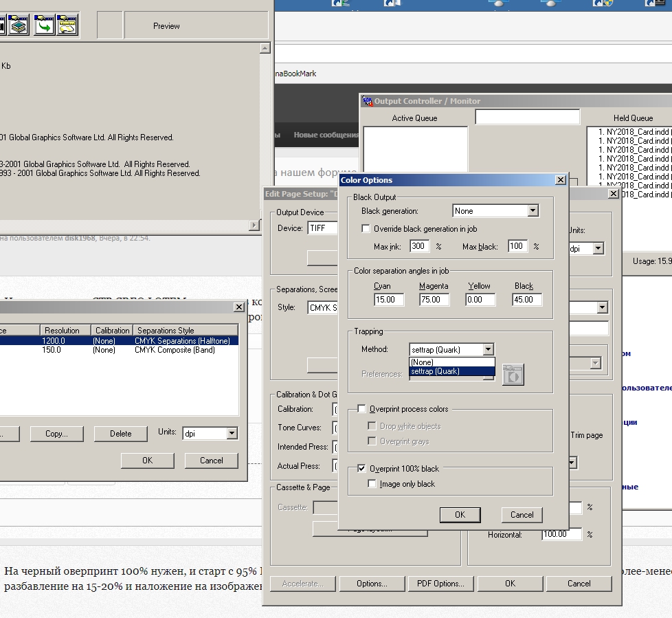672x618 pixels.
Task: Open the trapping preferences manager icon
Action: pos(513,374)
